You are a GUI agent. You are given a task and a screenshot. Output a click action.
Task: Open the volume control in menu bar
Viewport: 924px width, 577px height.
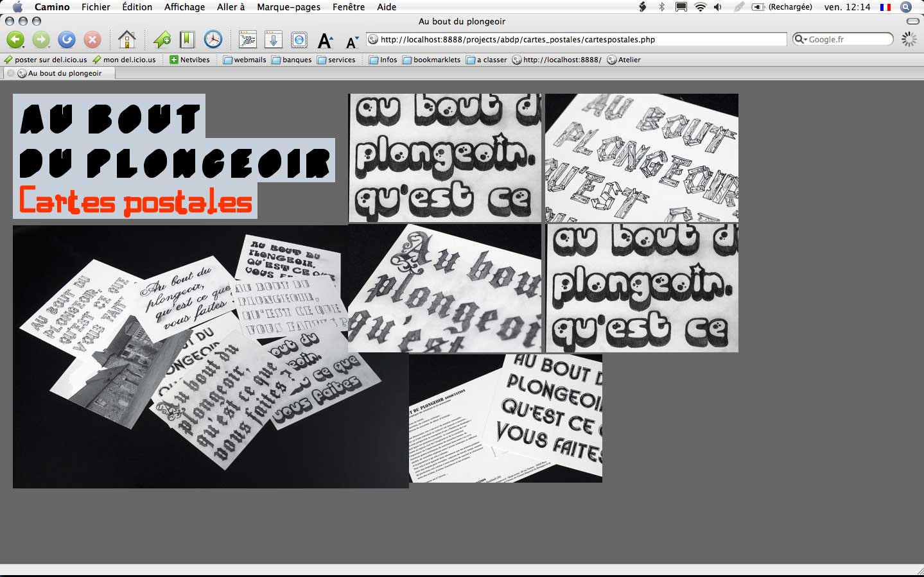click(718, 7)
